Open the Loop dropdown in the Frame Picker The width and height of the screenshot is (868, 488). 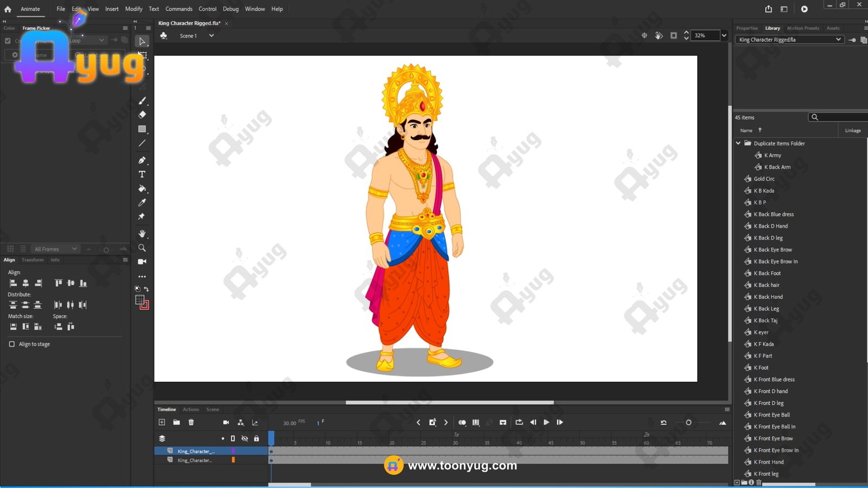[x=87, y=40]
